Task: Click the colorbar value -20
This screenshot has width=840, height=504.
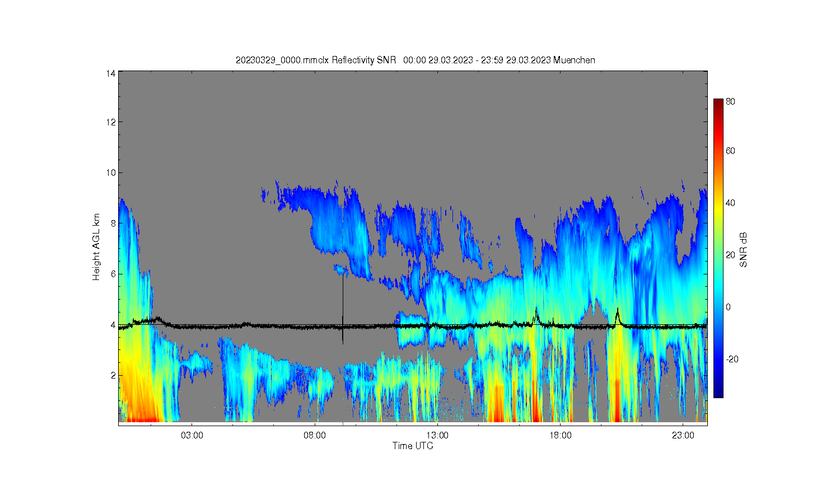Action: (732, 359)
